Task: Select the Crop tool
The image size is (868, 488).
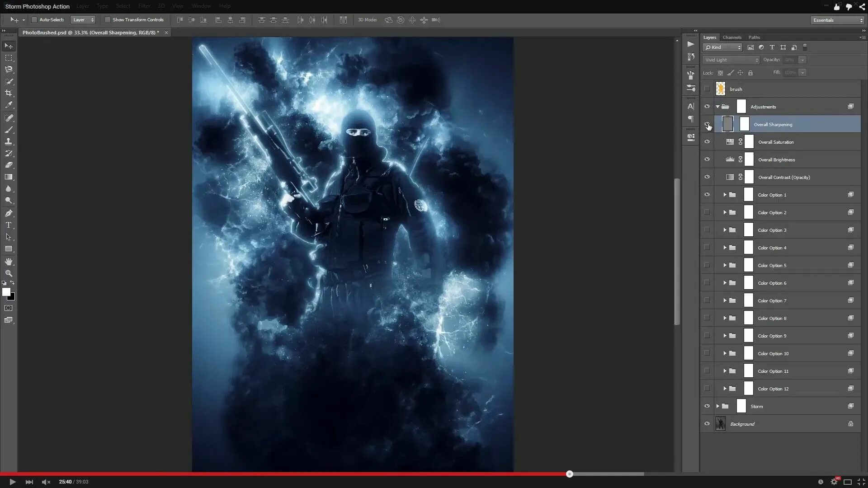Action: pos(9,93)
